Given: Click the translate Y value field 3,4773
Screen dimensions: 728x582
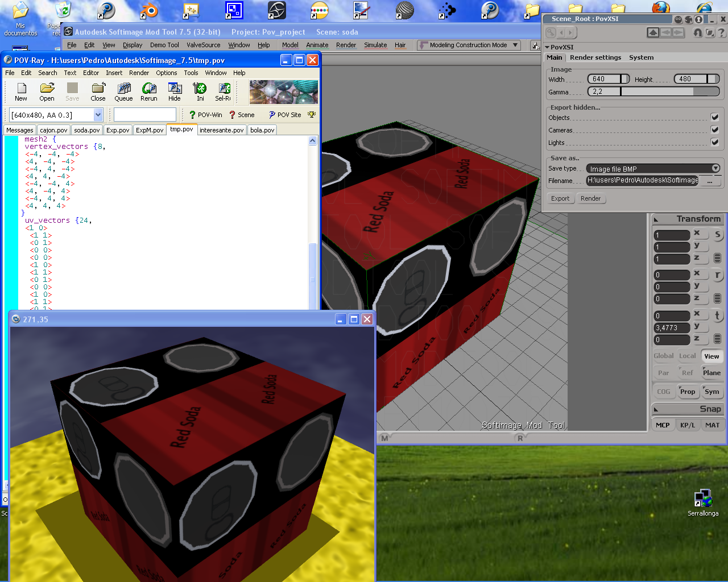Looking at the screenshot, I should coord(672,328).
